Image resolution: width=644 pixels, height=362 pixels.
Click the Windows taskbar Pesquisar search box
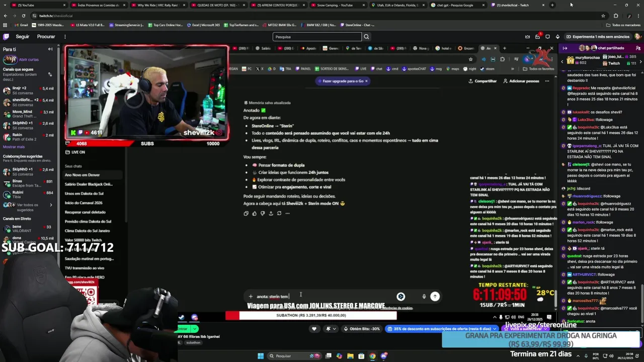coord(294,356)
